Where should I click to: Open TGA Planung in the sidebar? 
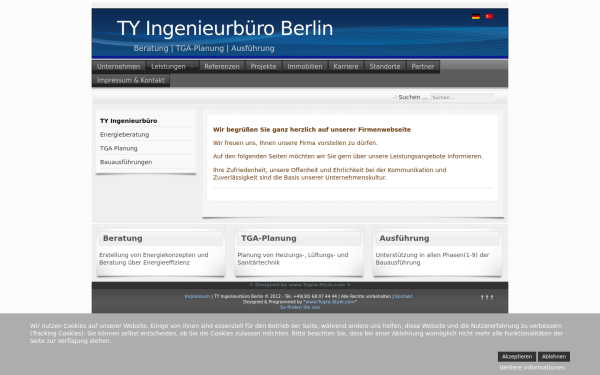[119, 148]
